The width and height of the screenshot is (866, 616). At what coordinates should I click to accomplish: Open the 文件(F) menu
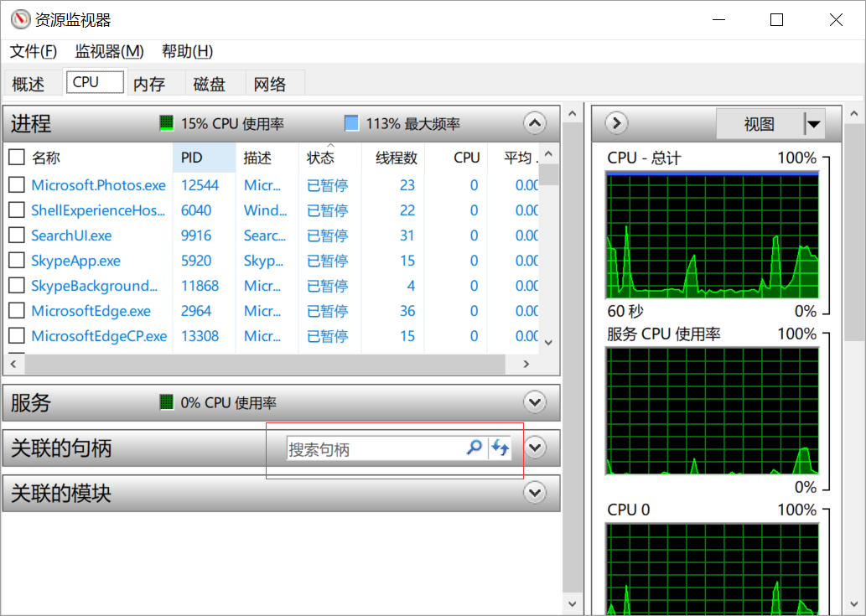click(x=34, y=51)
